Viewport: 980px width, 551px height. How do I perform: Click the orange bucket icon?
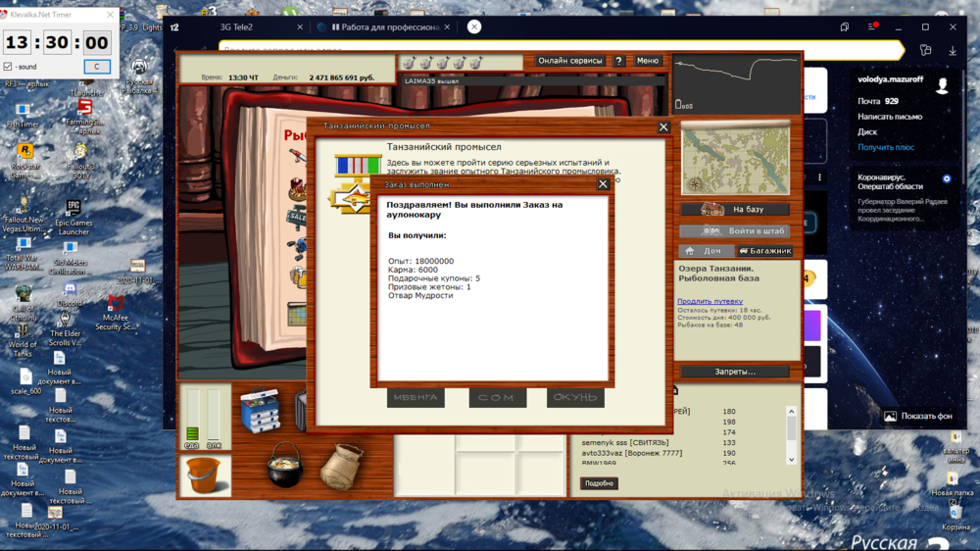click(204, 475)
